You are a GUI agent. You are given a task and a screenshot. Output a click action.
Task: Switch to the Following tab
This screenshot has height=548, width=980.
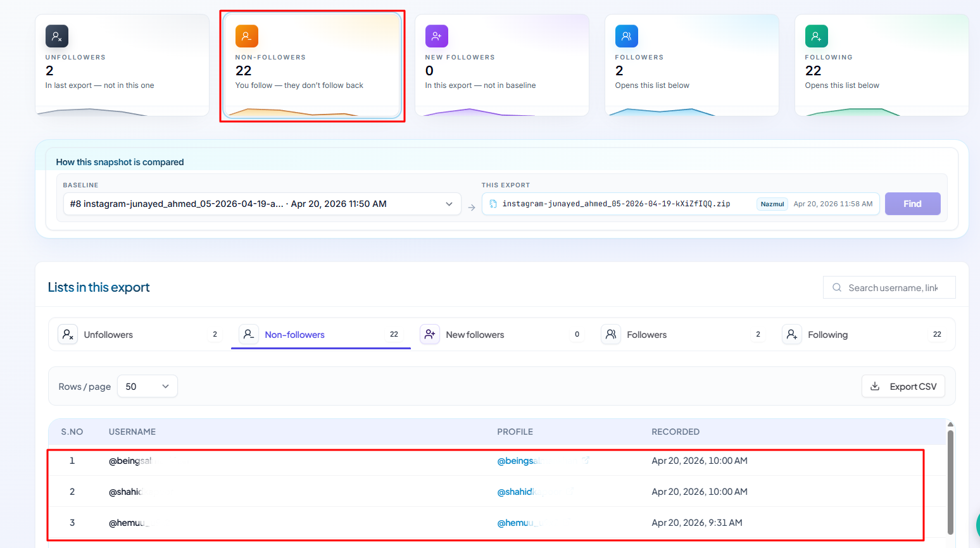[864, 334]
